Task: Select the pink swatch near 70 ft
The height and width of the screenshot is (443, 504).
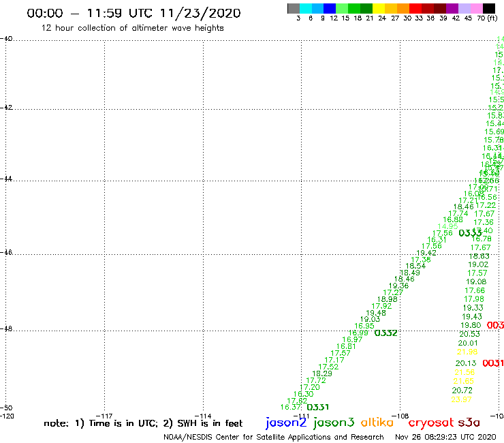Action: pyautogui.click(x=477, y=8)
